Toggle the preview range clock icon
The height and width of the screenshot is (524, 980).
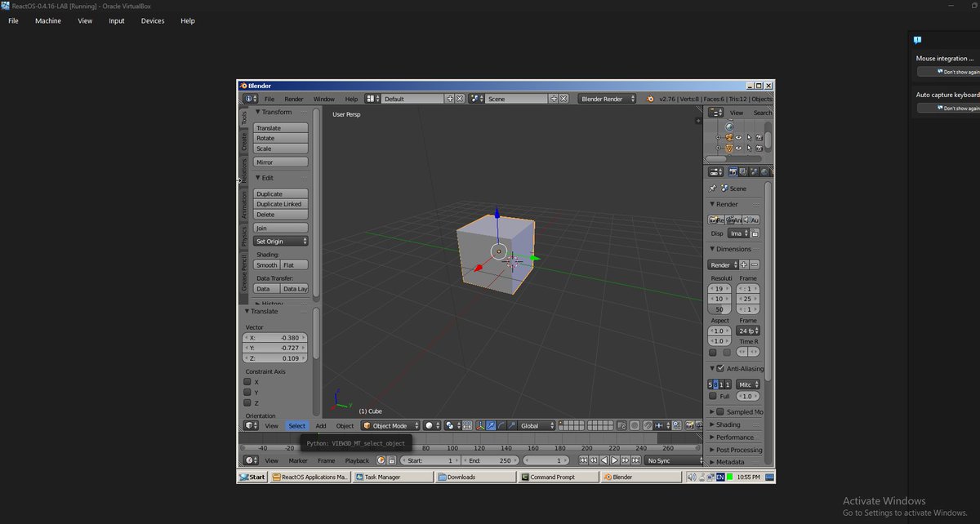[x=381, y=460]
